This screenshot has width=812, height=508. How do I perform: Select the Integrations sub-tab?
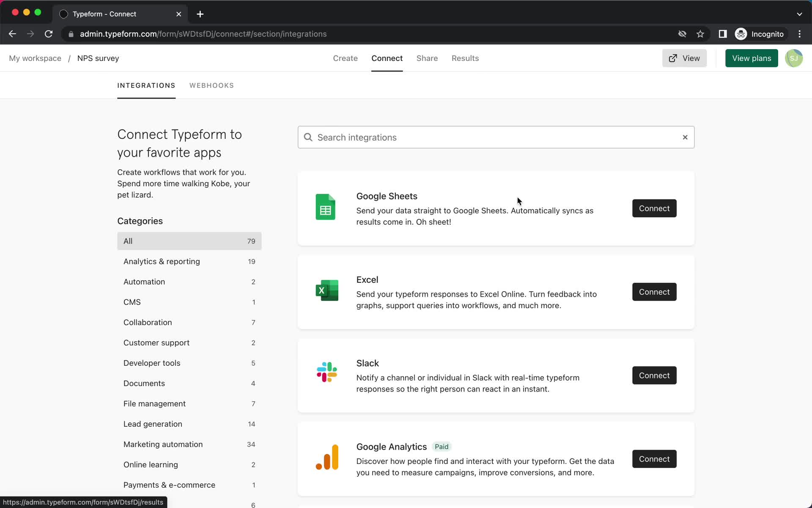pyautogui.click(x=146, y=86)
